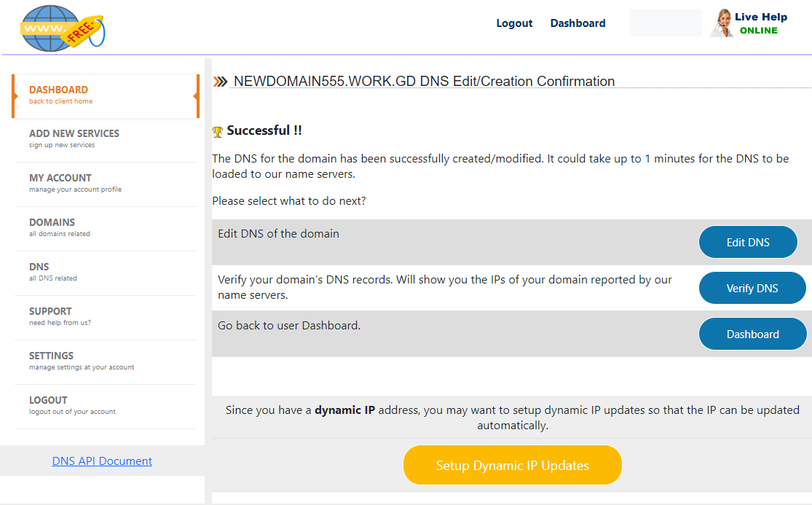Click the Live Help agent avatar
Image resolution: width=812 pixels, height=505 pixels.
[x=722, y=23]
